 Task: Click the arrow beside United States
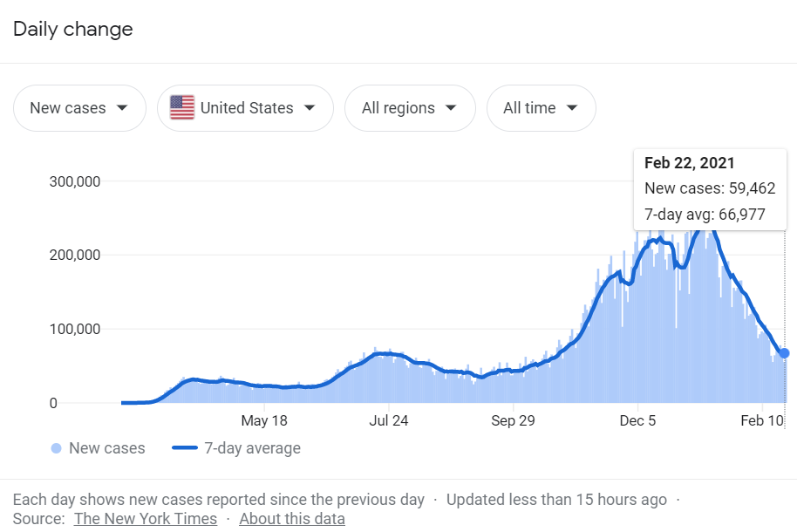[310, 108]
